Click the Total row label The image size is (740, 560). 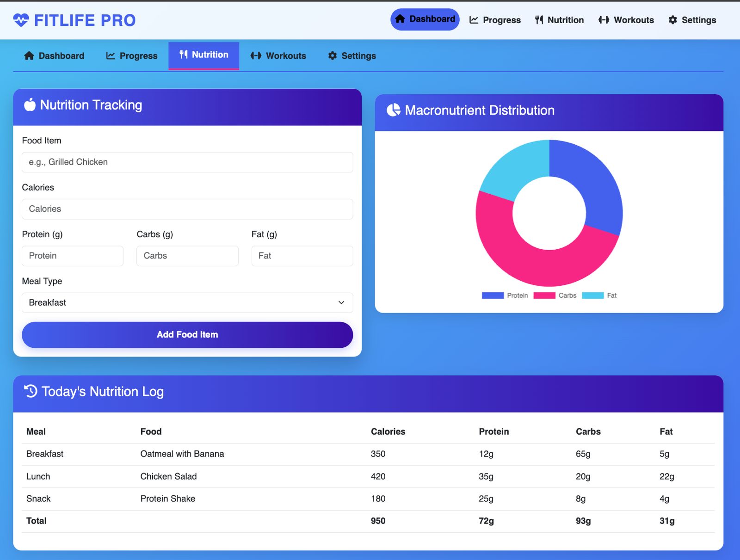(37, 521)
